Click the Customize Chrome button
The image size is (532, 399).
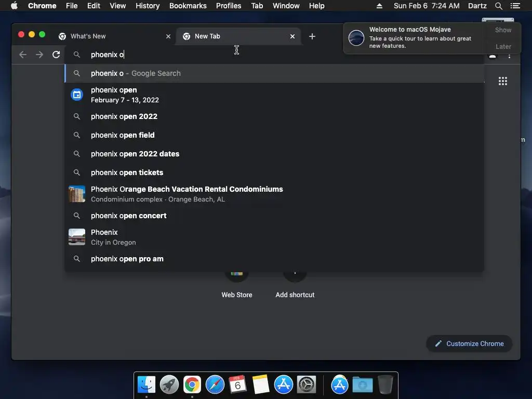point(469,344)
